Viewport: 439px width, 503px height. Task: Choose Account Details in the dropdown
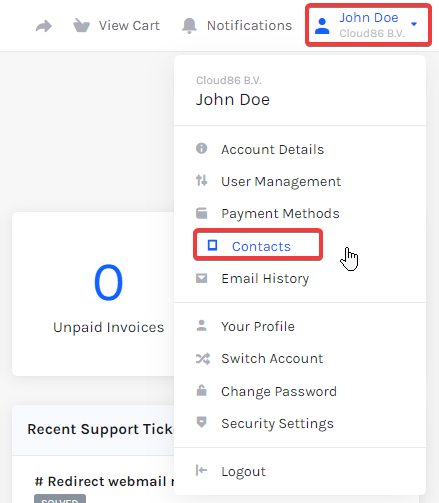pyautogui.click(x=272, y=149)
